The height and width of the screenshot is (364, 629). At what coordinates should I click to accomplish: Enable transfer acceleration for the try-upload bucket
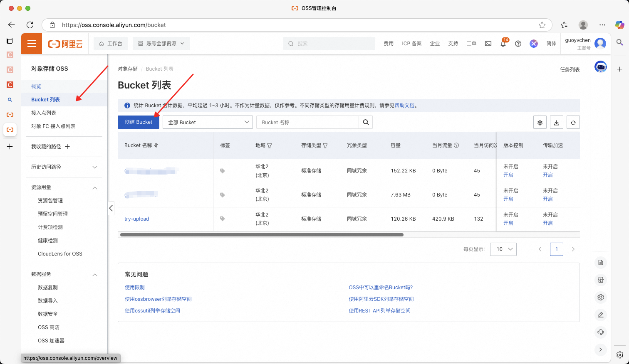coord(548,223)
